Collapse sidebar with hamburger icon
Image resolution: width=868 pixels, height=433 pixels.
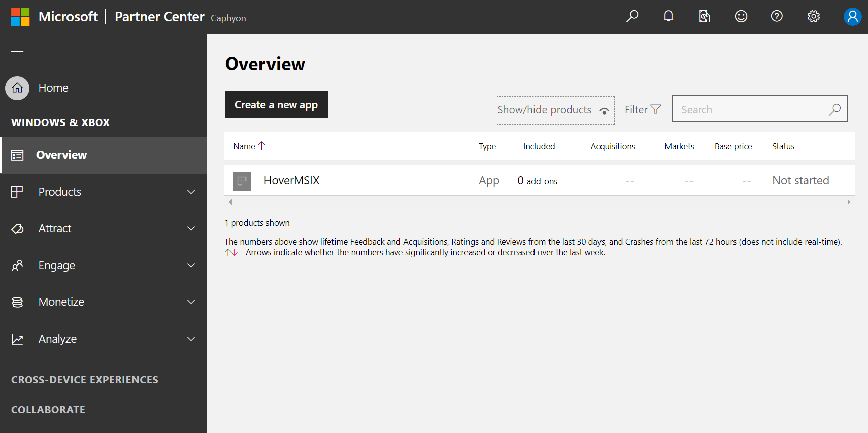pyautogui.click(x=17, y=51)
